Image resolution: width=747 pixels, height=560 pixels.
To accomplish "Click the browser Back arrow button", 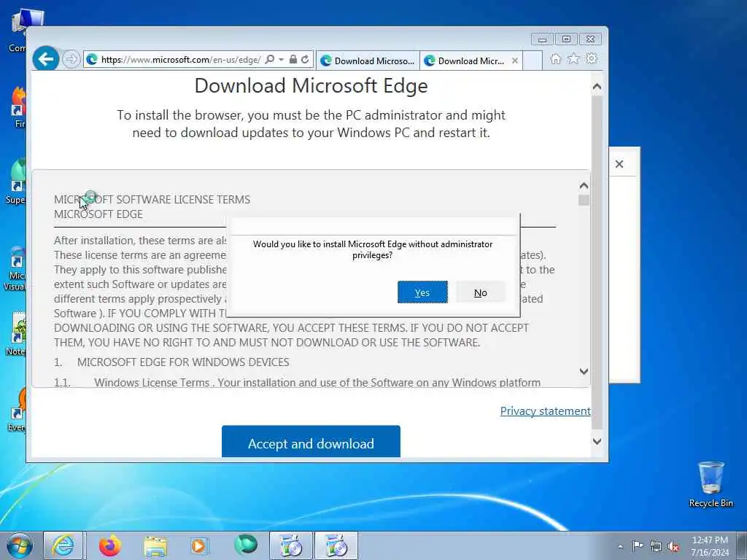I will pos(46,59).
